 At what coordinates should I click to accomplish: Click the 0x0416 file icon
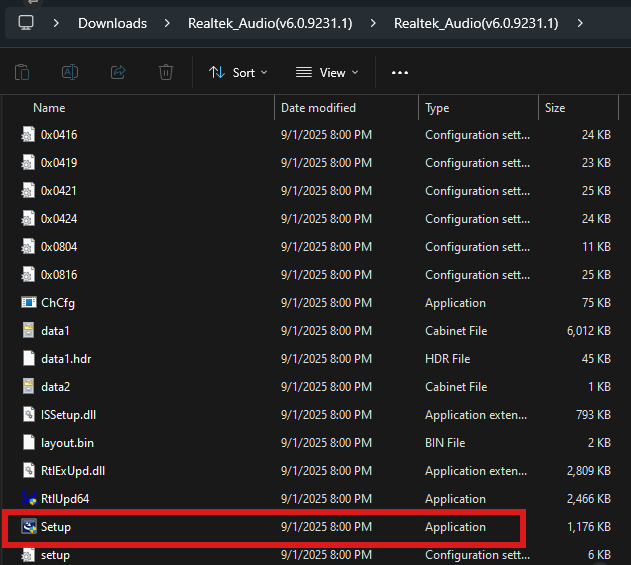tap(28, 134)
